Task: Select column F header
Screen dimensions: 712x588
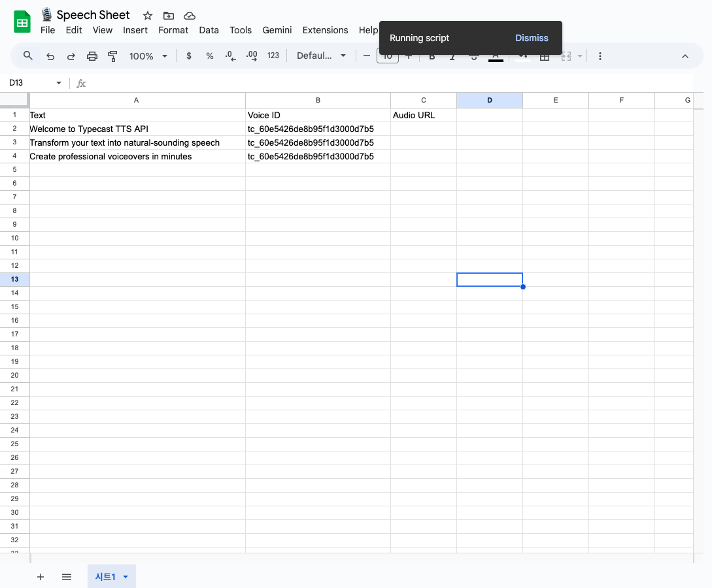Action: [x=622, y=100]
